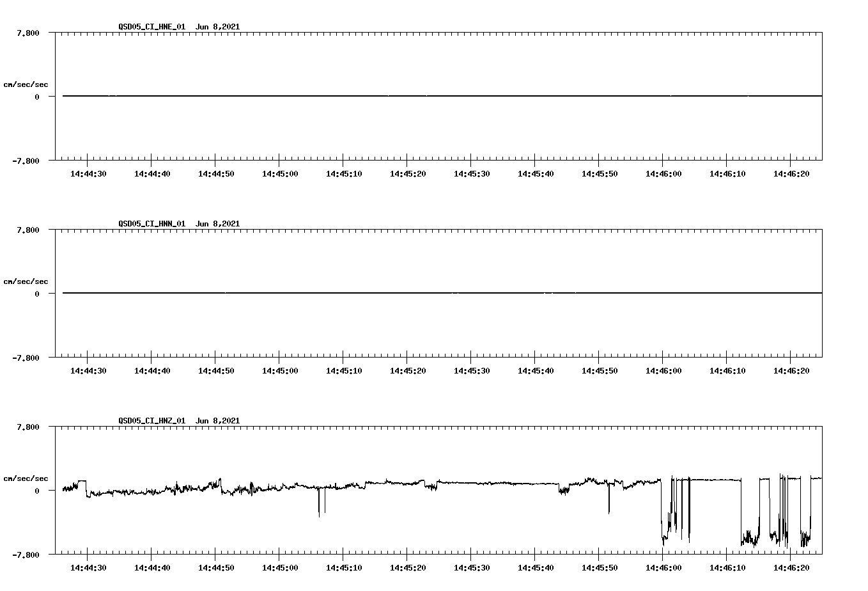Click the QSD05_CI_HNN_01 plot title
This screenshot has width=868, height=591.
pos(152,224)
